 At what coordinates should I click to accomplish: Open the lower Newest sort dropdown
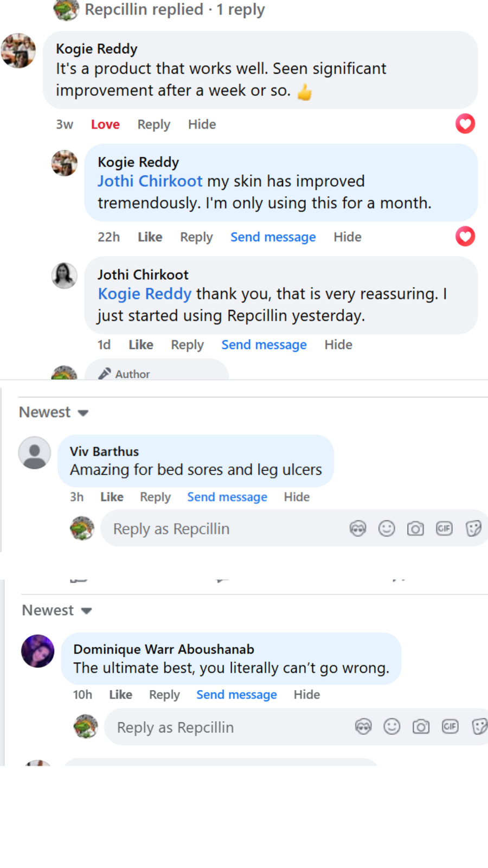click(x=56, y=610)
